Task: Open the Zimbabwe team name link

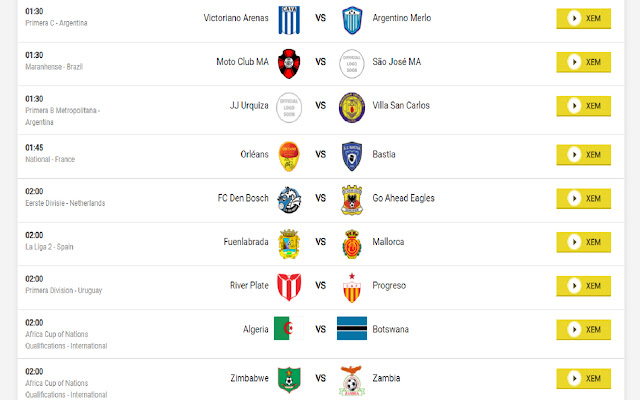Action: (249, 378)
